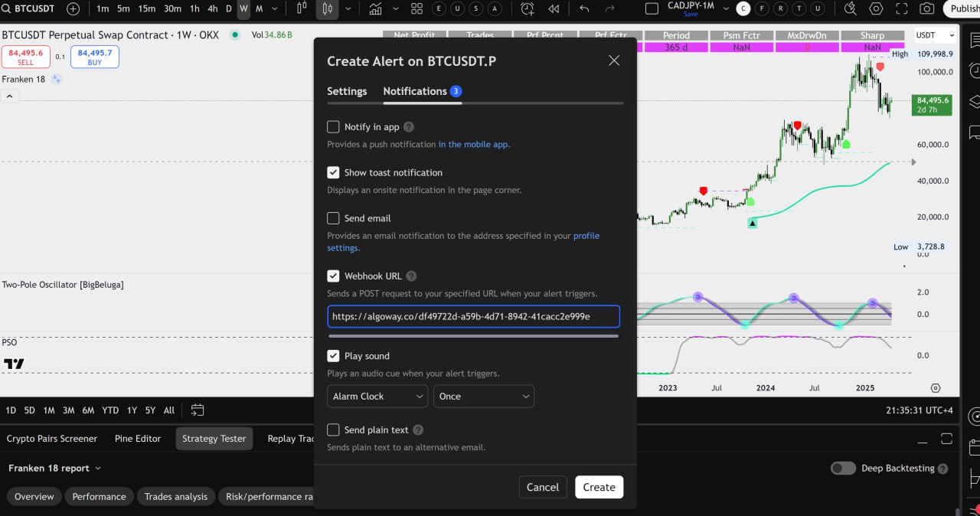Switch to the Settings tab in alert dialog

pos(347,91)
